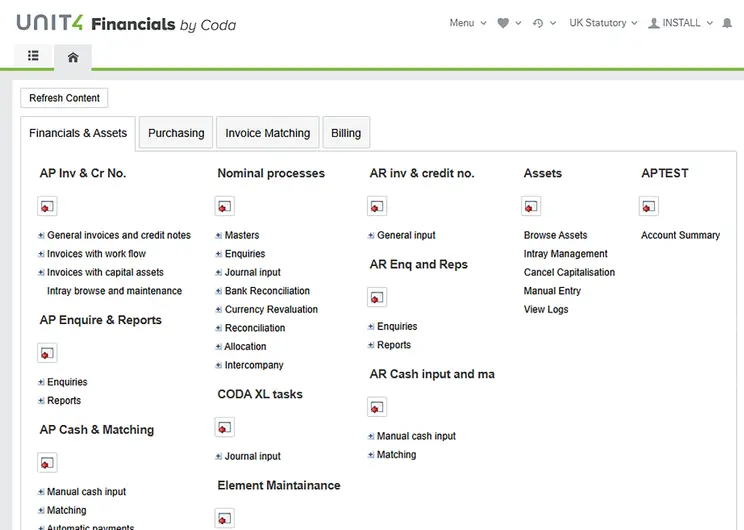Click the icon under AP Enquire & Reports

(47, 353)
